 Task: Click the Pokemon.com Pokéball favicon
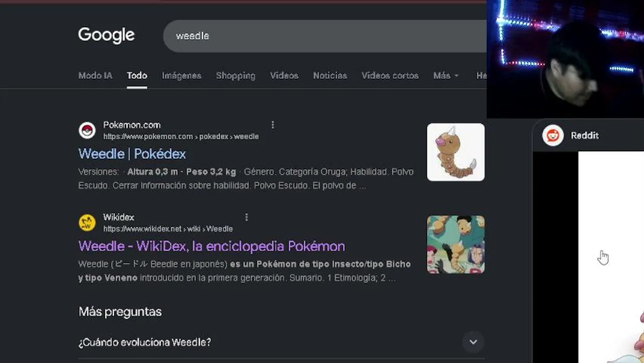[x=87, y=131]
